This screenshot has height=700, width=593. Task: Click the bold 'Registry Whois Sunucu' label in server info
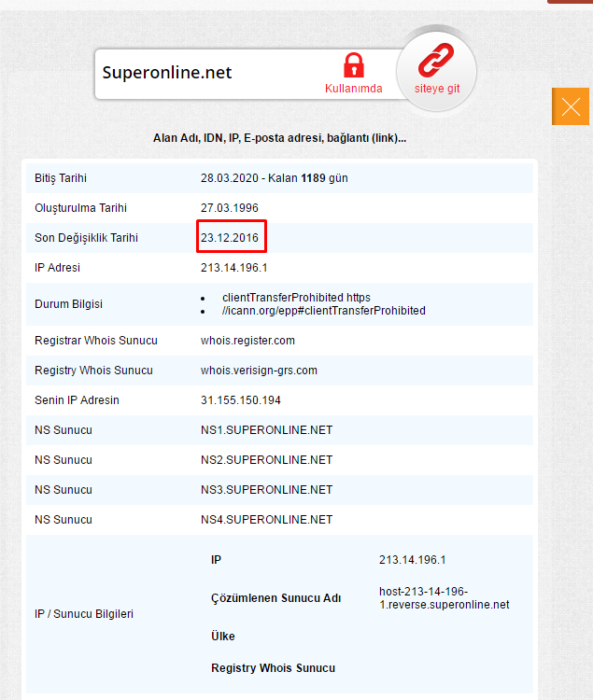tap(274, 668)
